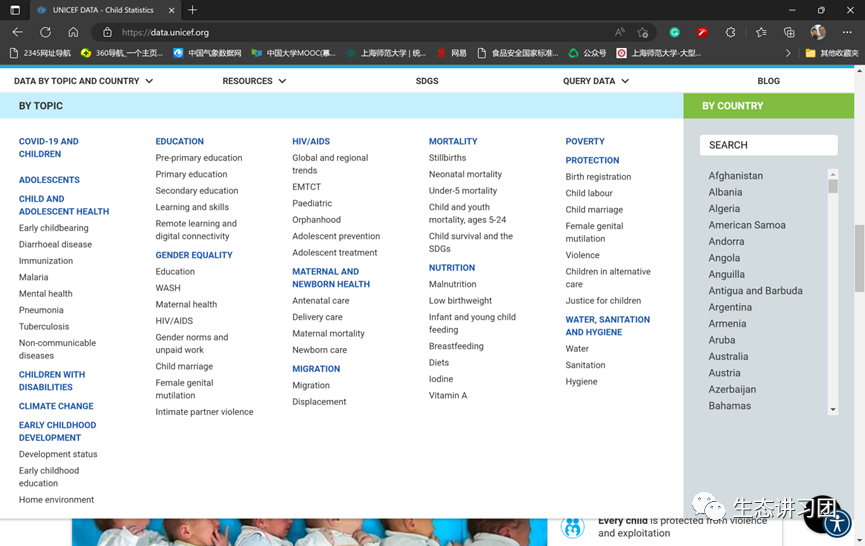This screenshot has height=546, width=865.
Task: Open the Grammarly extension icon
Action: click(674, 33)
